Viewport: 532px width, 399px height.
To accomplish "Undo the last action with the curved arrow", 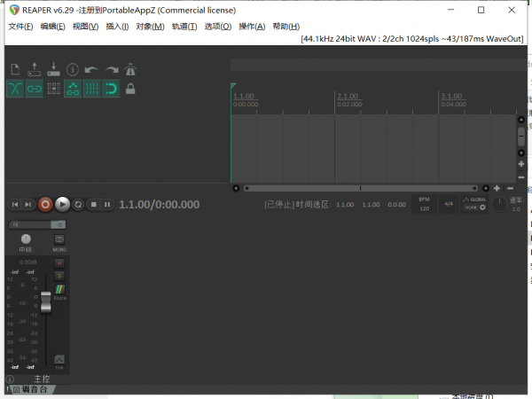I will [91, 70].
